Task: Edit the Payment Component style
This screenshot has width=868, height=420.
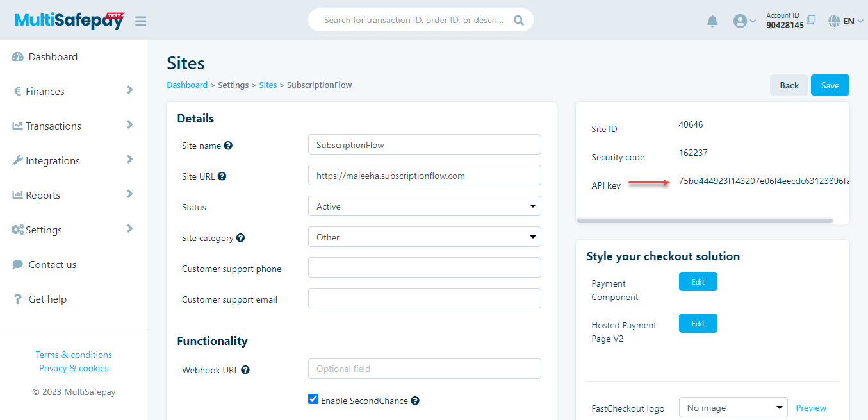Action: point(698,282)
